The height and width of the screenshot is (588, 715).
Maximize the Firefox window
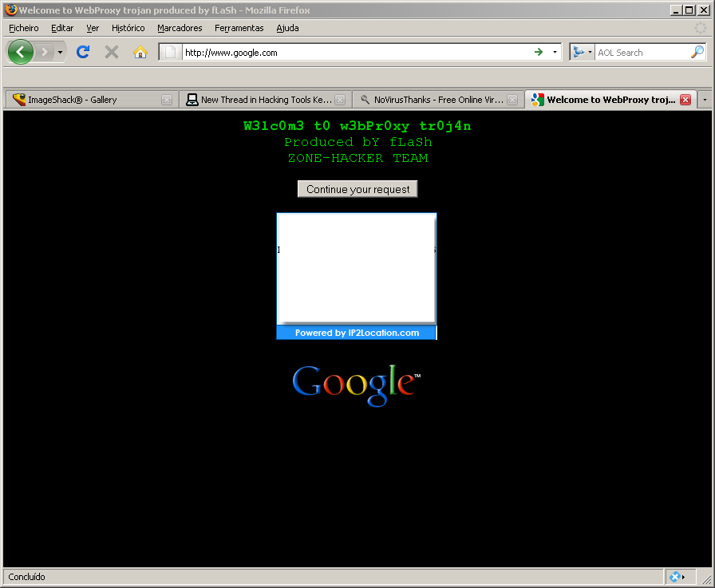pos(689,10)
